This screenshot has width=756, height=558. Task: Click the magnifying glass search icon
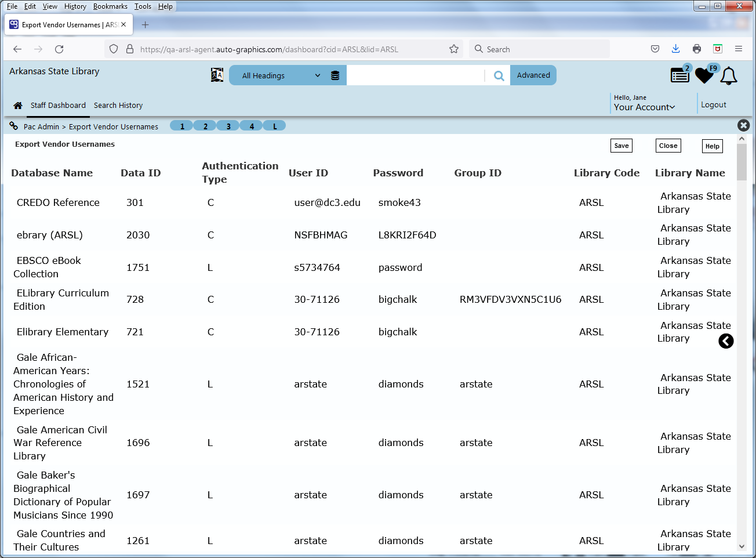(x=499, y=75)
